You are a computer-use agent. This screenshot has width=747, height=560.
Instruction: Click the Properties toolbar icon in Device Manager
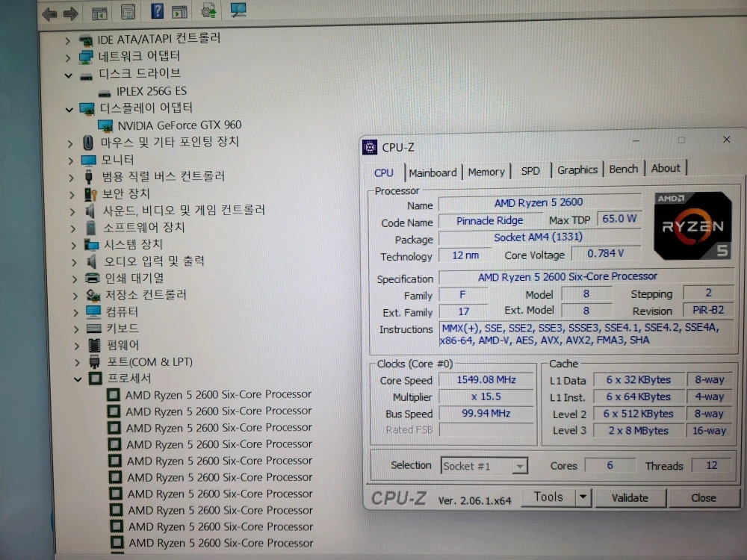click(x=128, y=12)
